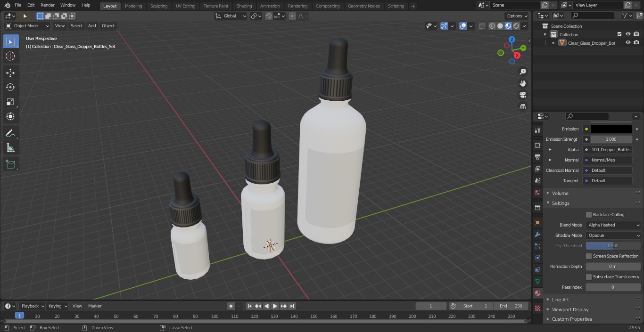
Task: Click the viewport pan hand icon
Action: pyautogui.click(x=523, y=83)
